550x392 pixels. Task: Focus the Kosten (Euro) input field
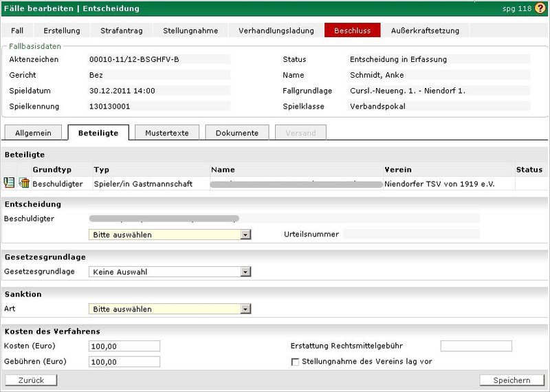click(x=124, y=346)
